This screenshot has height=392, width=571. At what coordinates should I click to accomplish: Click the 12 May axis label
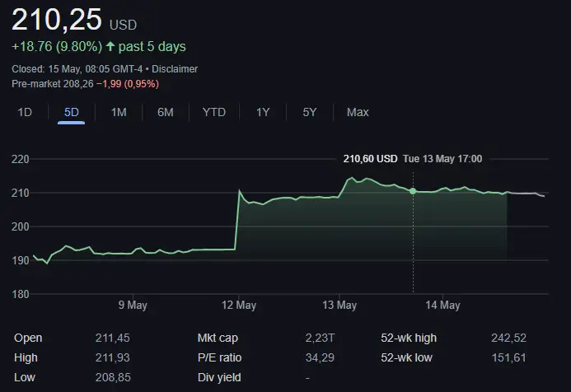(x=239, y=305)
